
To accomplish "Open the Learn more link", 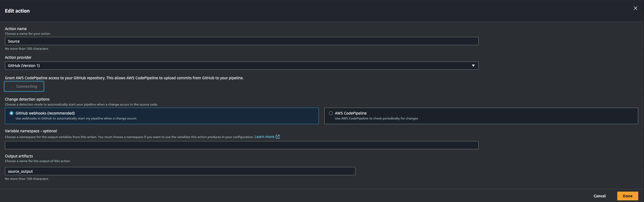I will [264, 137].
